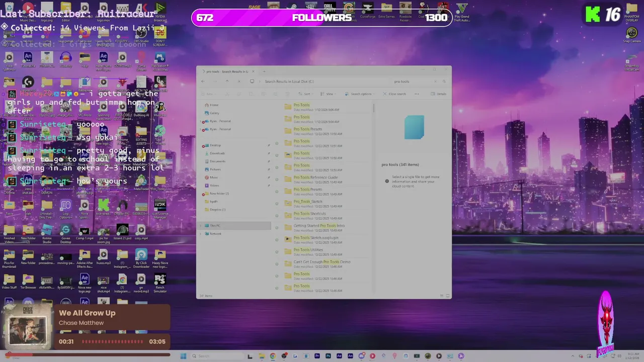Click the File Explorer icon on the taskbar
This screenshot has width=644, height=362.
pyautogui.click(x=262, y=356)
